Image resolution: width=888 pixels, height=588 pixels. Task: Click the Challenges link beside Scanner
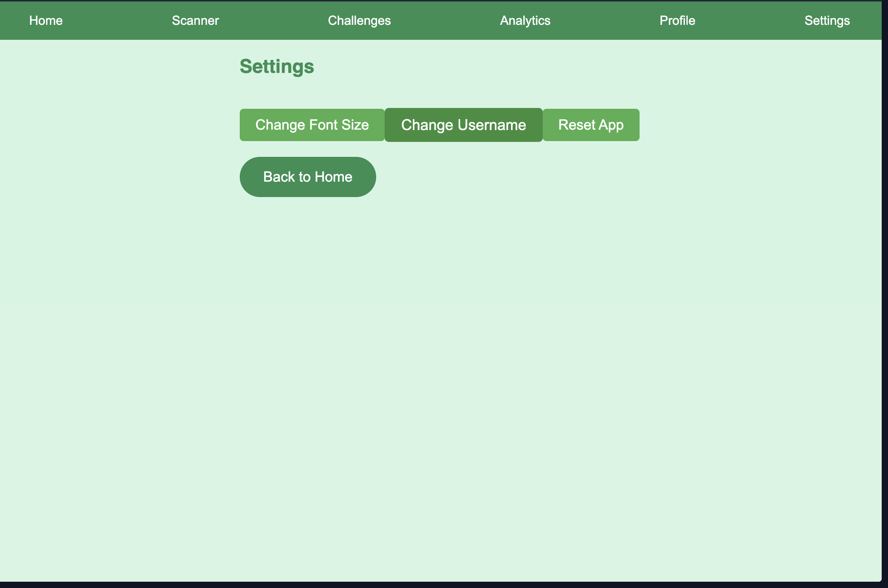click(x=359, y=20)
